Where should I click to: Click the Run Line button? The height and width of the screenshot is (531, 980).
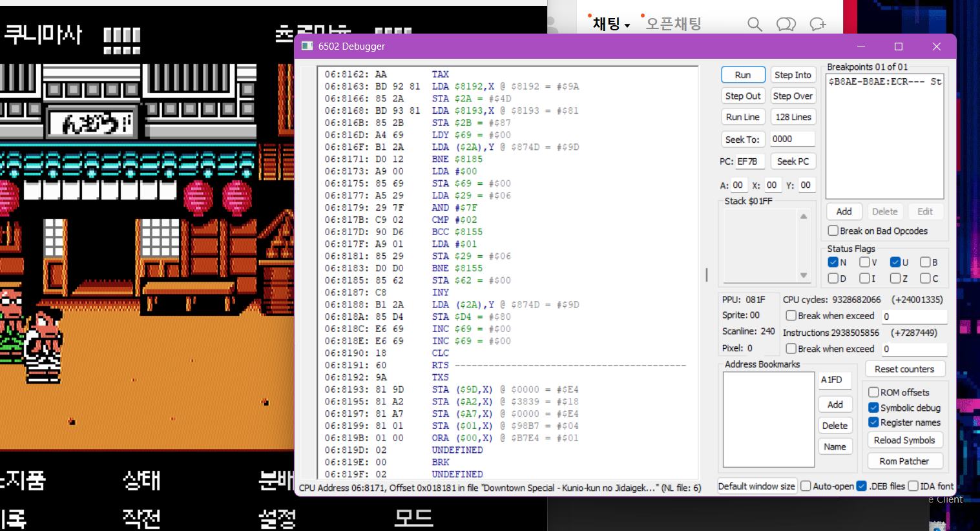[x=743, y=117]
